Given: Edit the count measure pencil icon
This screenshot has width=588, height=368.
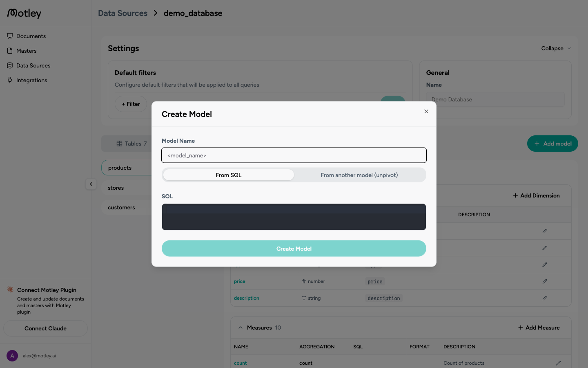Looking at the screenshot, I should 558,363.
